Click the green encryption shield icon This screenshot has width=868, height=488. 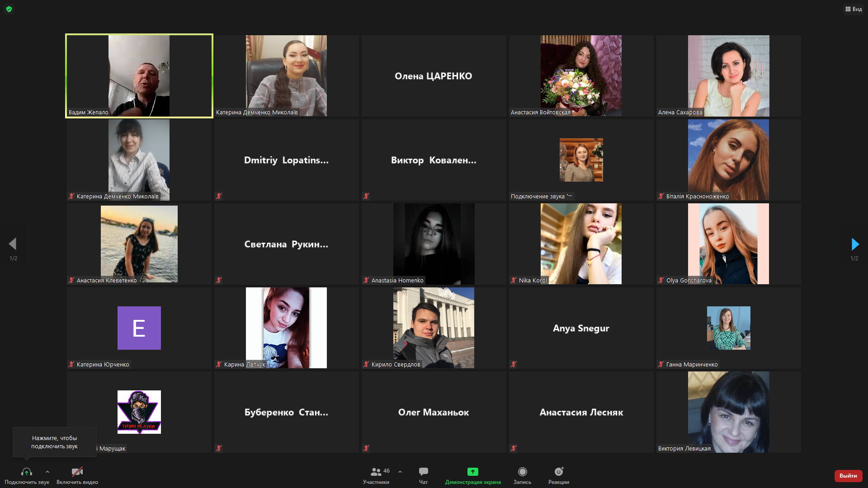[9, 9]
